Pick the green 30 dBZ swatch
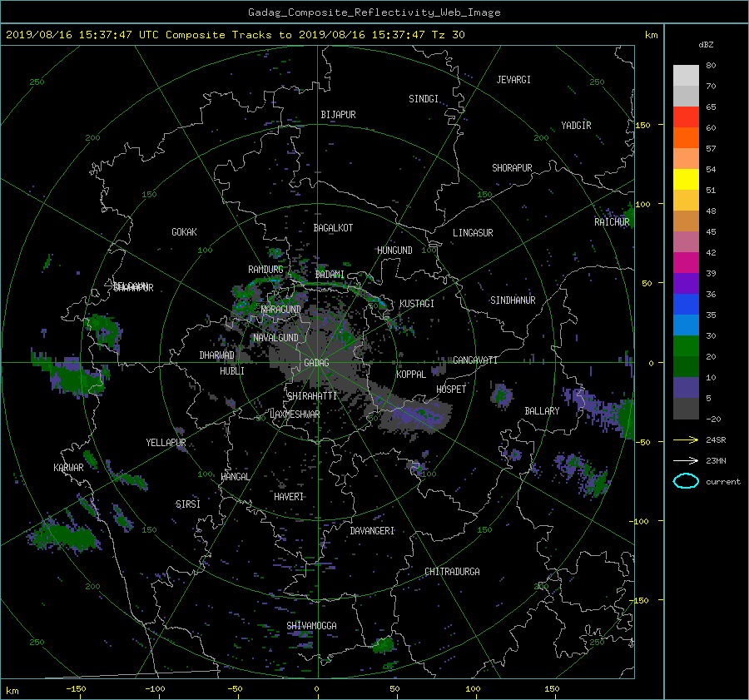 tap(686, 345)
